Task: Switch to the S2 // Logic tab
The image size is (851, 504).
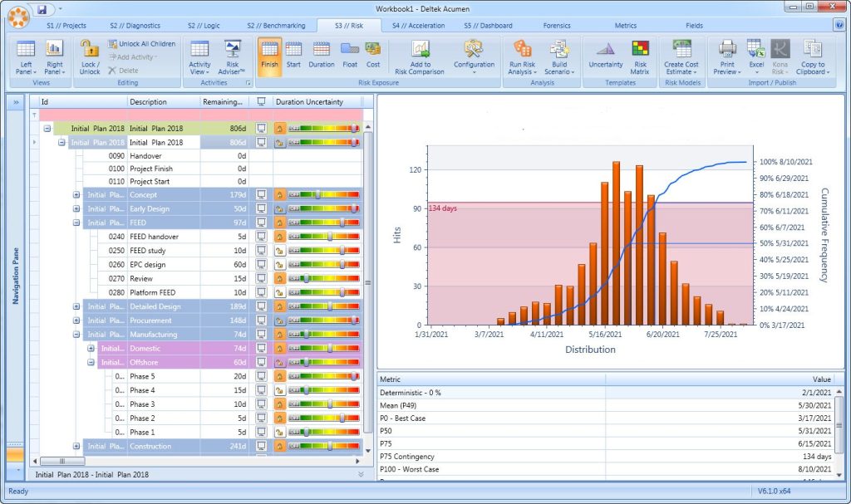Action: pos(204,26)
